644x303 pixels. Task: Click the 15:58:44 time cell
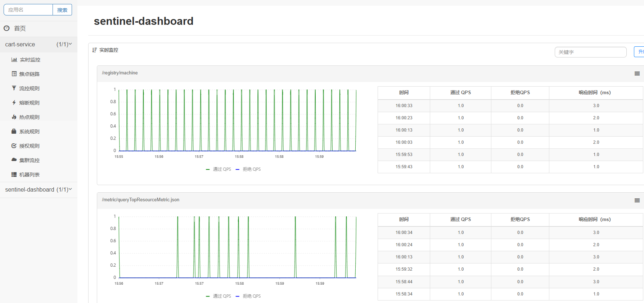pos(404,282)
